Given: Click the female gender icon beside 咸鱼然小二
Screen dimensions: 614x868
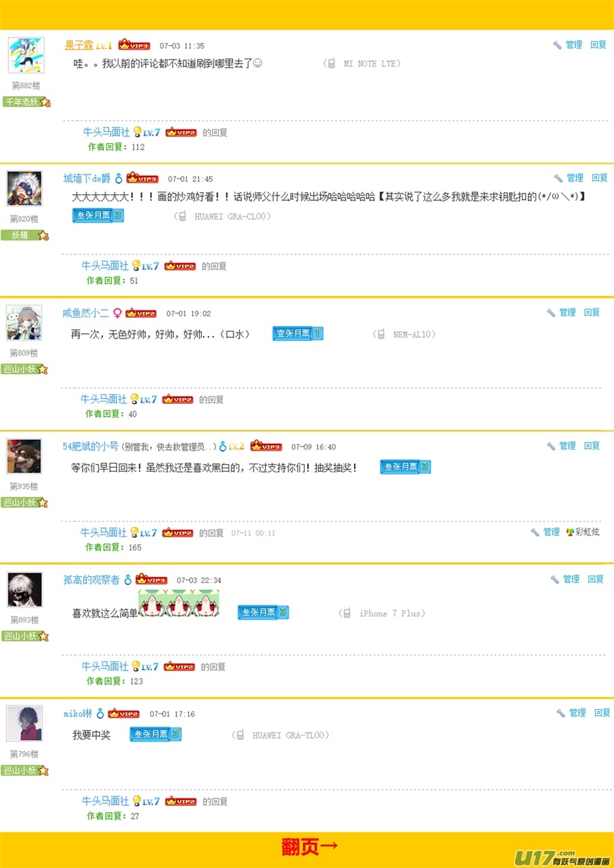Looking at the screenshot, I should (117, 313).
